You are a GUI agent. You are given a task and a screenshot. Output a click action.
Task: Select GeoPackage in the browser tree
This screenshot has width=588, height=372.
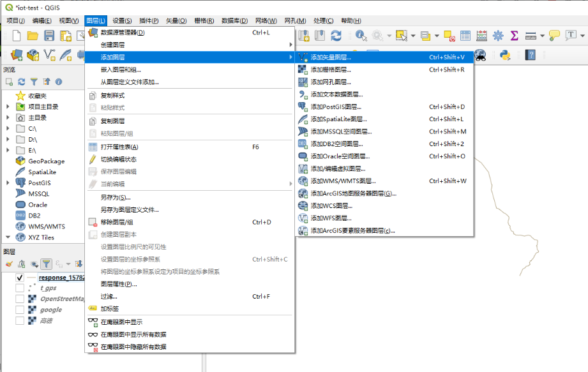click(46, 161)
